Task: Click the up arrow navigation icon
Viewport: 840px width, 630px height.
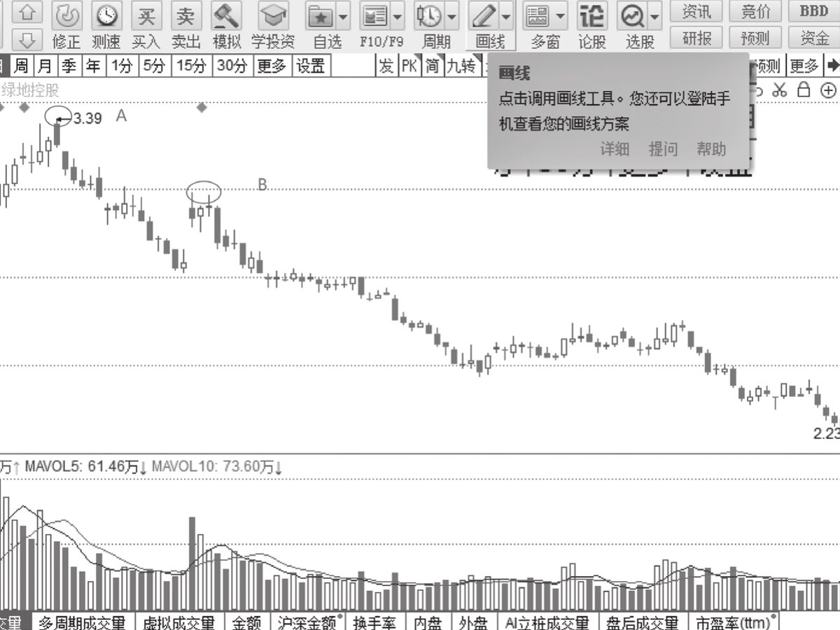Action: point(29,13)
